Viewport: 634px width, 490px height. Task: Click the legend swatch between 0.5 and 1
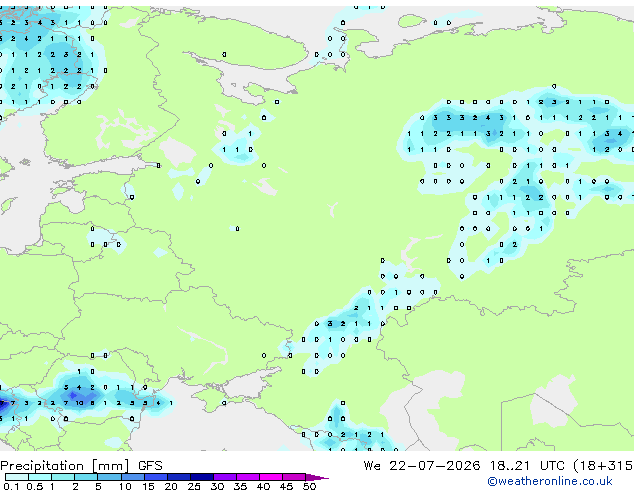click(40, 477)
